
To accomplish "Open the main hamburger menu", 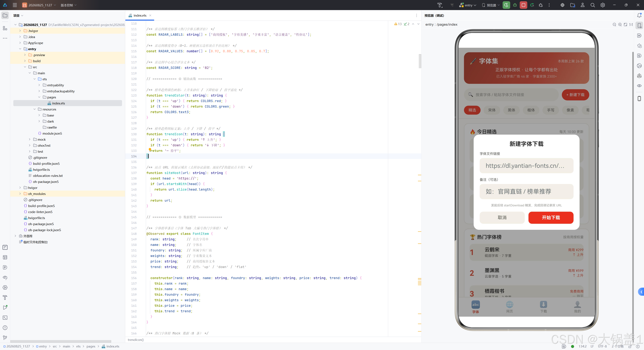I will 15,5.
